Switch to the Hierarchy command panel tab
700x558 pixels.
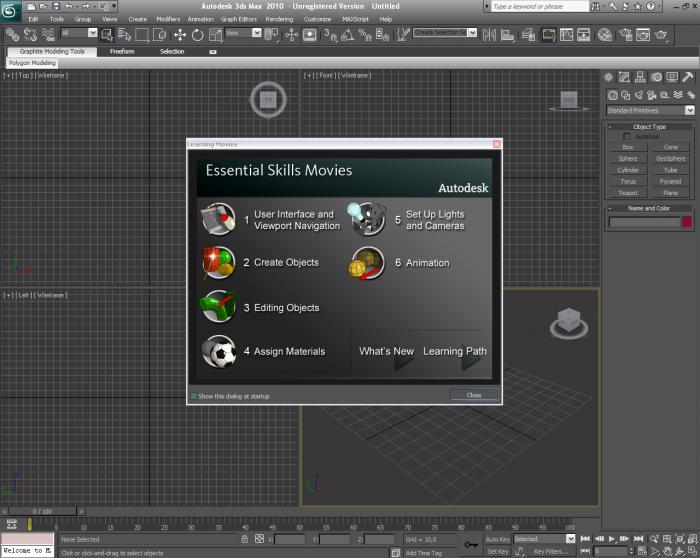point(640,77)
